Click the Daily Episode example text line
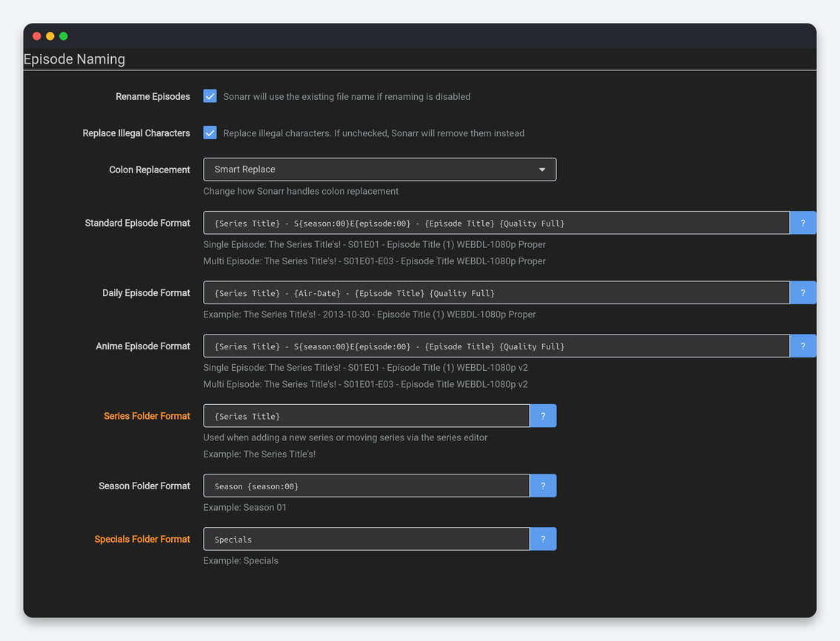The width and height of the screenshot is (840, 641). click(x=369, y=315)
